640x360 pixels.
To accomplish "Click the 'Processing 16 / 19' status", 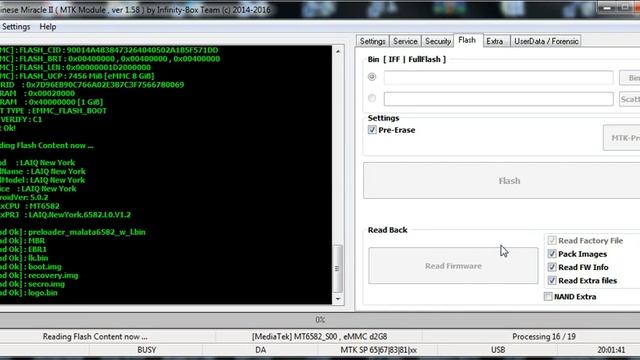I will click(x=544, y=337).
